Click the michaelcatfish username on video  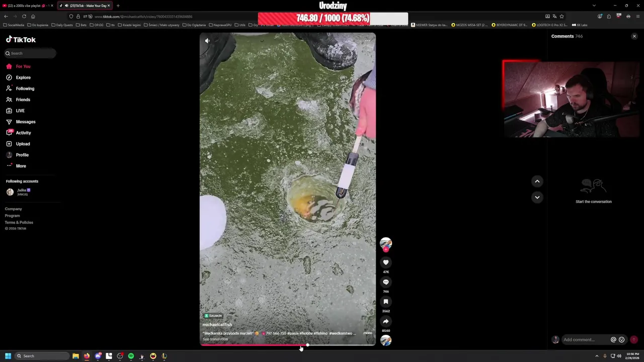(217, 325)
